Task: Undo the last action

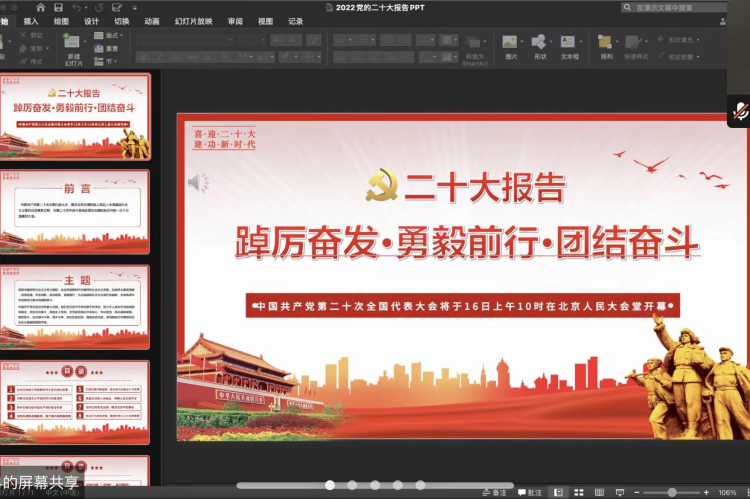Action: pos(76,7)
